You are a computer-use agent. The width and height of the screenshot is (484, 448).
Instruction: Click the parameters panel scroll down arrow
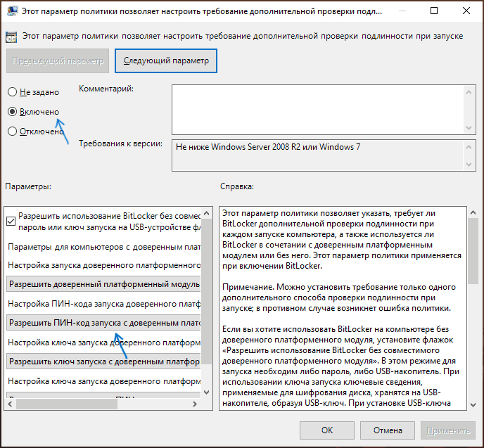click(x=207, y=392)
